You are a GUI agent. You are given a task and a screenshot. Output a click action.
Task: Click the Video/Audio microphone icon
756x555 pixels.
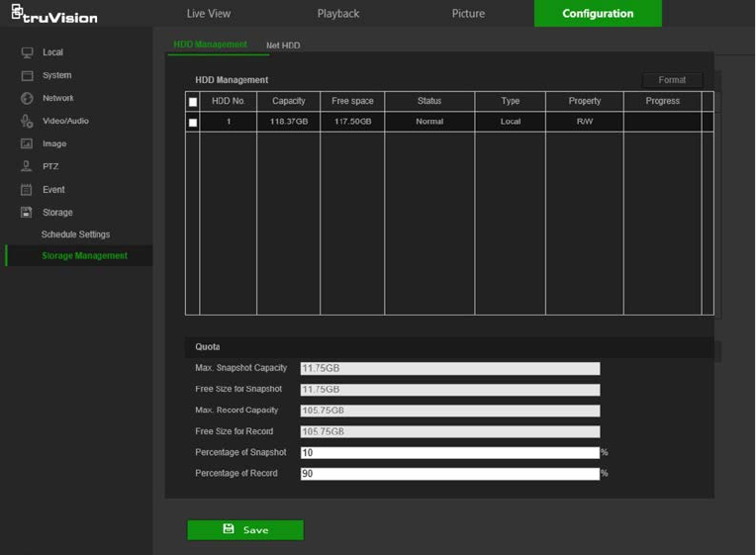click(27, 121)
